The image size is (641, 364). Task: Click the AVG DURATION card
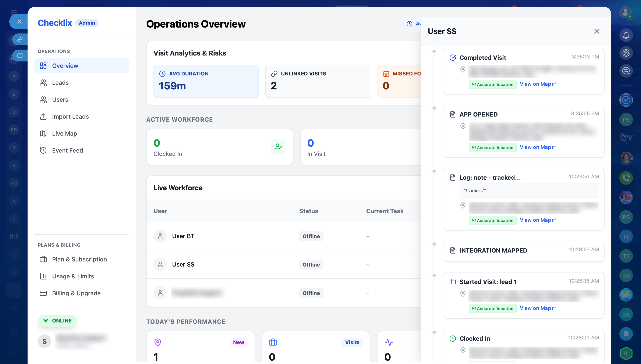tap(206, 81)
